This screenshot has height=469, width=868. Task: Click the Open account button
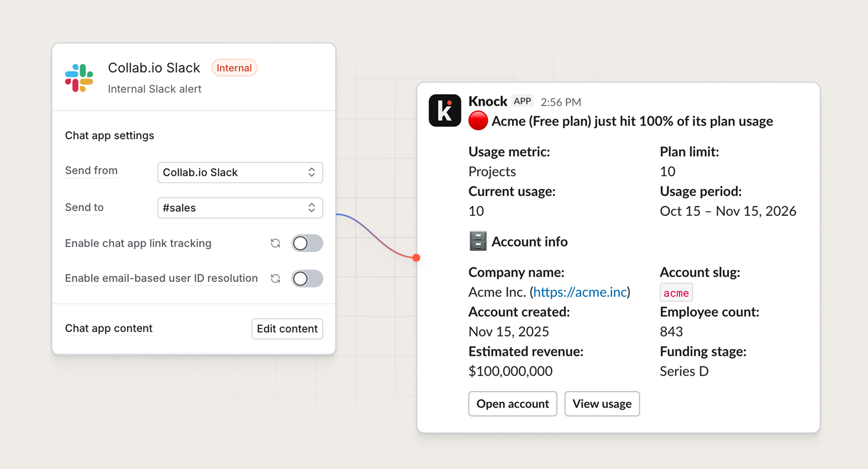click(x=512, y=404)
